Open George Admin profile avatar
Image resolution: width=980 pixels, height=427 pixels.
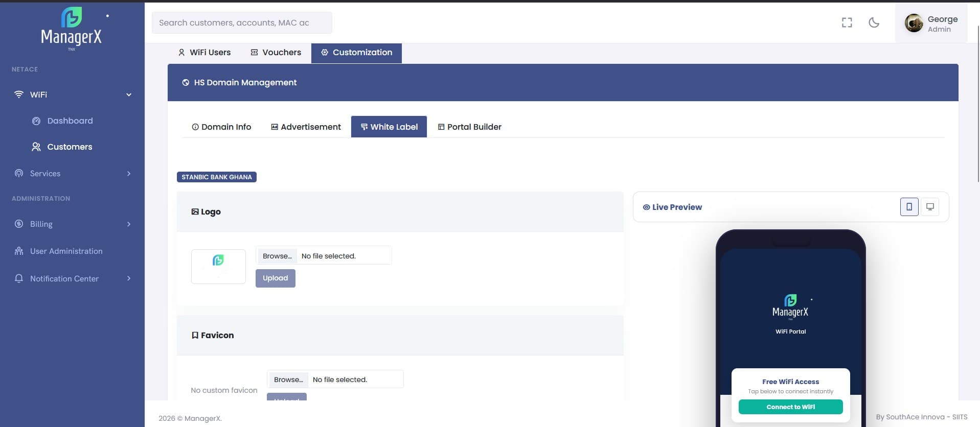pos(914,23)
